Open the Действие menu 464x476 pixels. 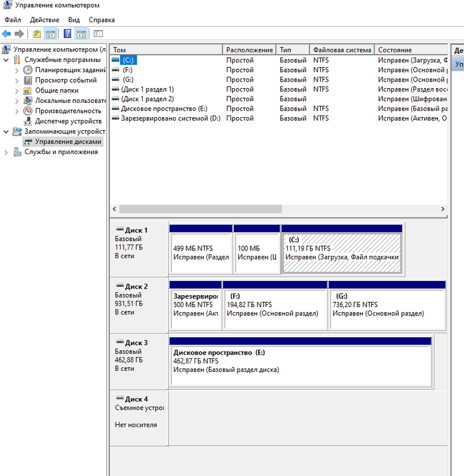point(44,20)
